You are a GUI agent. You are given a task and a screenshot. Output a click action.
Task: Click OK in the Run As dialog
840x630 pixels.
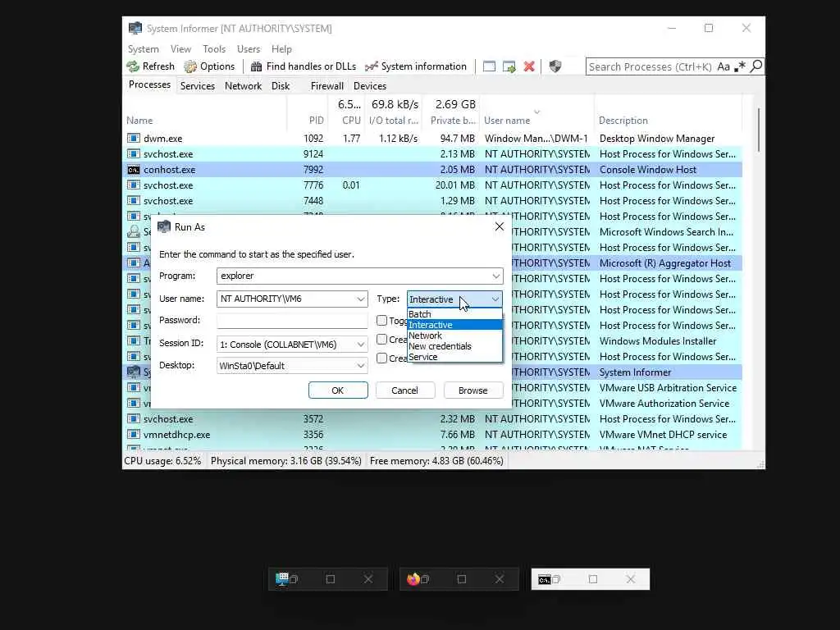tap(338, 390)
